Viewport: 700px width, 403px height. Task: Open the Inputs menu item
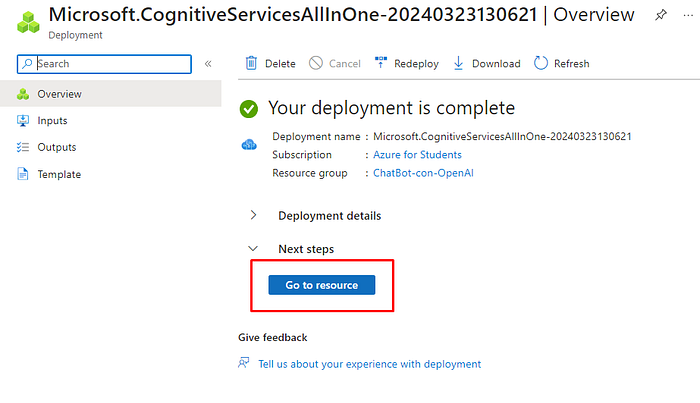point(111,120)
